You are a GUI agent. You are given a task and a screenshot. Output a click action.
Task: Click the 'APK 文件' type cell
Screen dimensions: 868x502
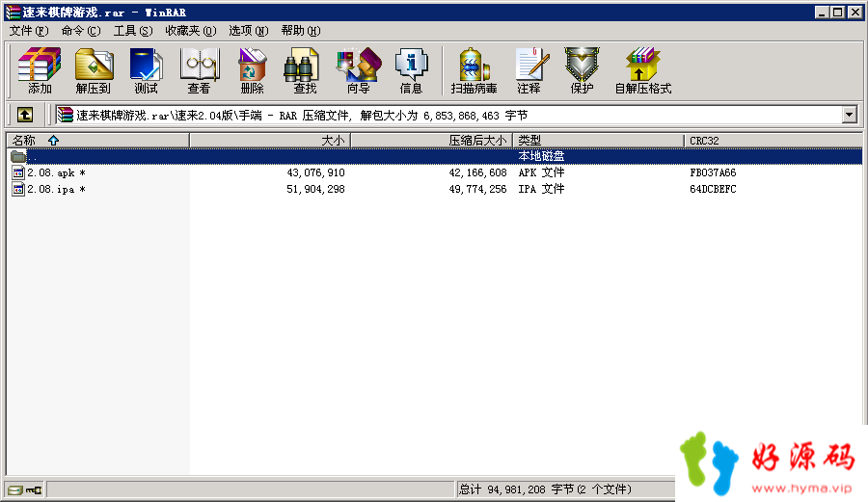[x=541, y=173]
